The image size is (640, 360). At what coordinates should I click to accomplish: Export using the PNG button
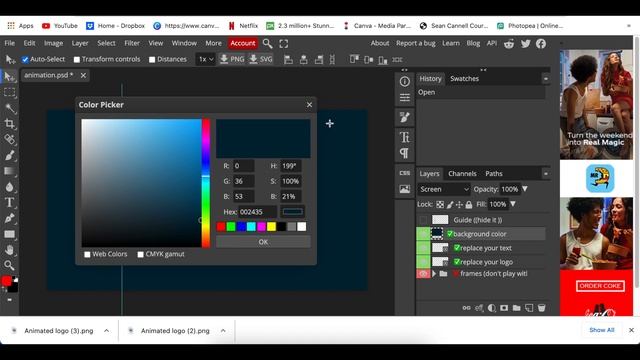pyautogui.click(x=232, y=60)
